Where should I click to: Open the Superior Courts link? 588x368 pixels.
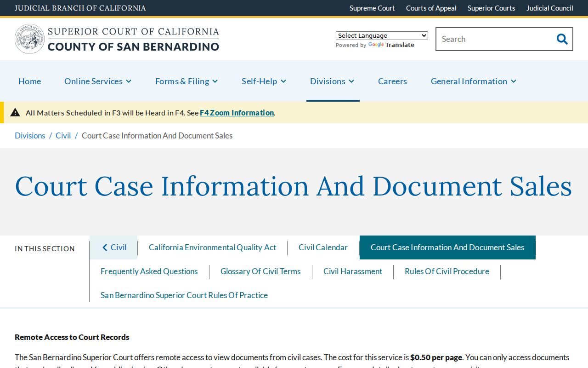(492, 8)
